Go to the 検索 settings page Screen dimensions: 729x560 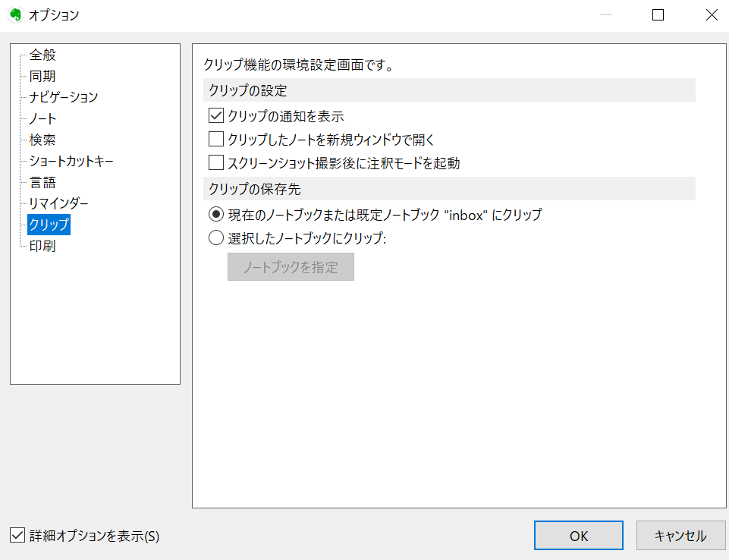(x=42, y=140)
